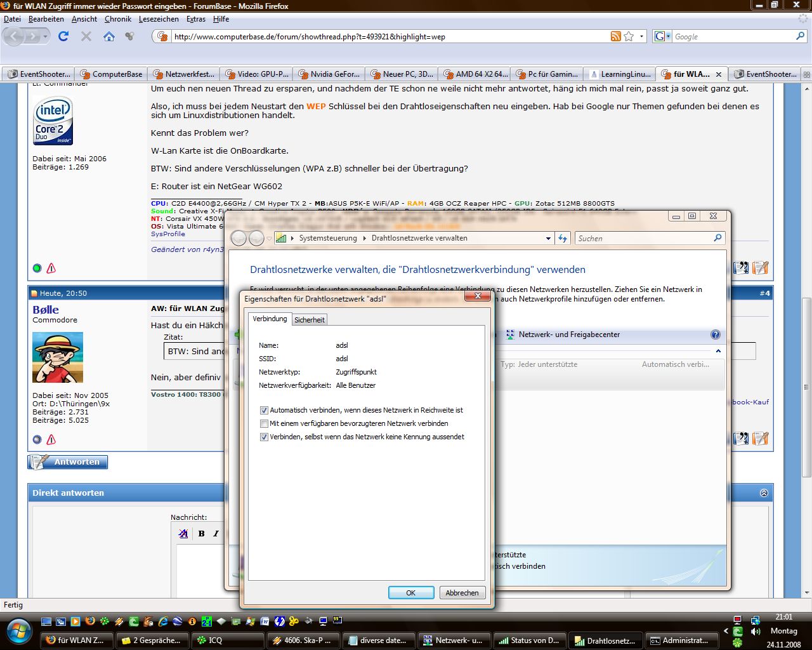
Task: Open the Bearbeiten menu
Action: pos(46,19)
